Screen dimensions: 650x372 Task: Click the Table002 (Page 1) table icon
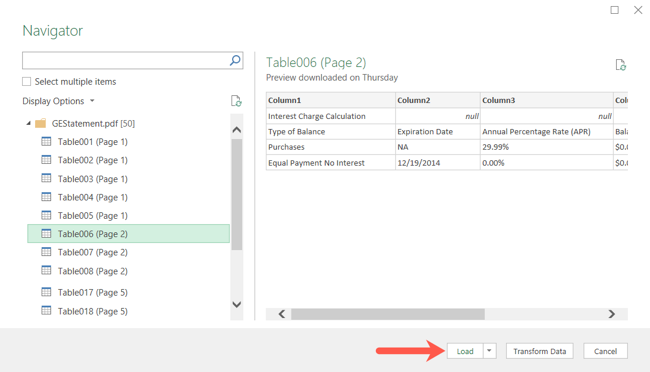(x=46, y=160)
